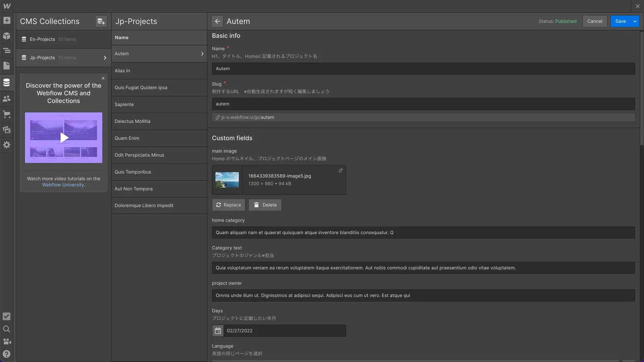Image resolution: width=644 pixels, height=362 pixels.
Task: Open the Aut Non Tempora item
Action: tap(159, 189)
